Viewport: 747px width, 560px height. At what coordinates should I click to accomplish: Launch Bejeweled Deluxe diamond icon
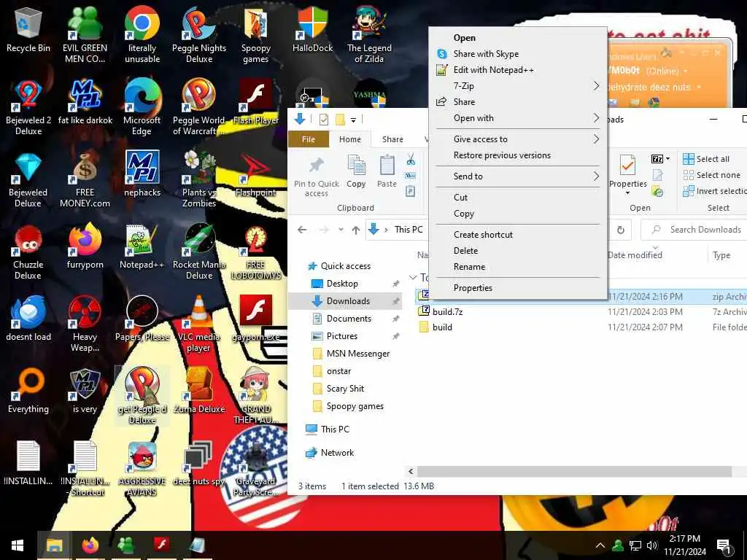click(x=28, y=179)
